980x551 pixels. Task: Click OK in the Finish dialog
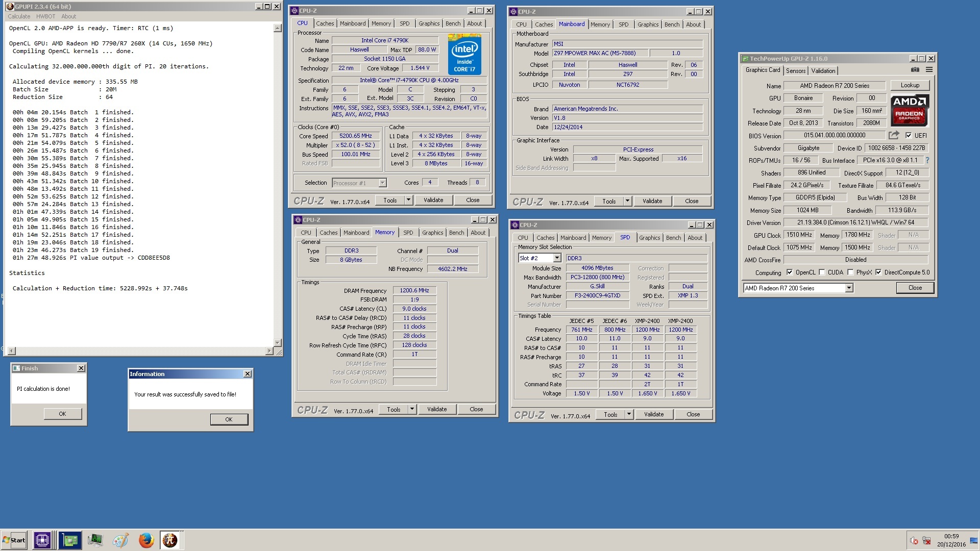[62, 414]
